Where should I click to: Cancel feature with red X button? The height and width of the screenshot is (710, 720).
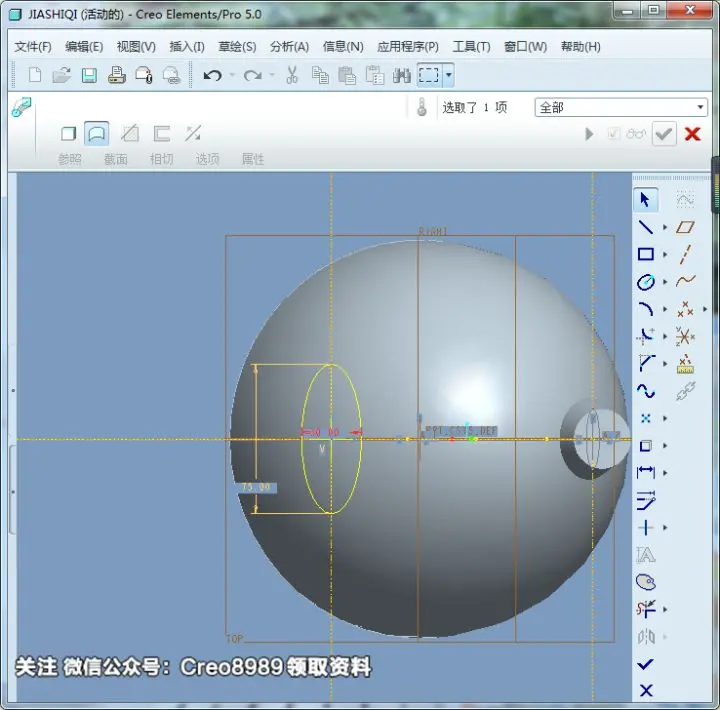692,134
